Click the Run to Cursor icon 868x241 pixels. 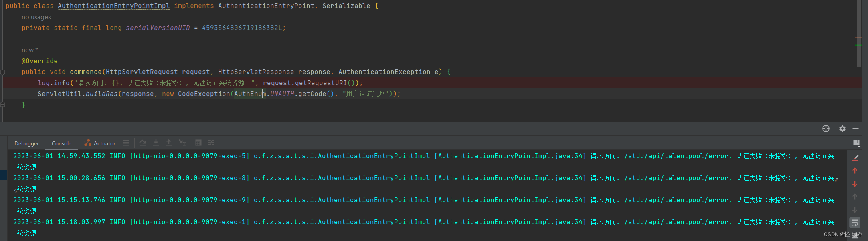point(182,143)
